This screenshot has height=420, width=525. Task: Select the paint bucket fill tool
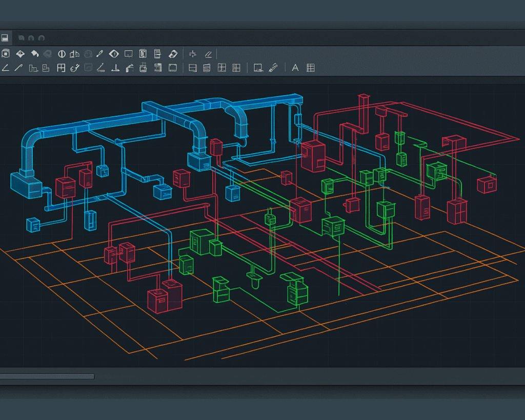pyautogui.click(x=34, y=53)
